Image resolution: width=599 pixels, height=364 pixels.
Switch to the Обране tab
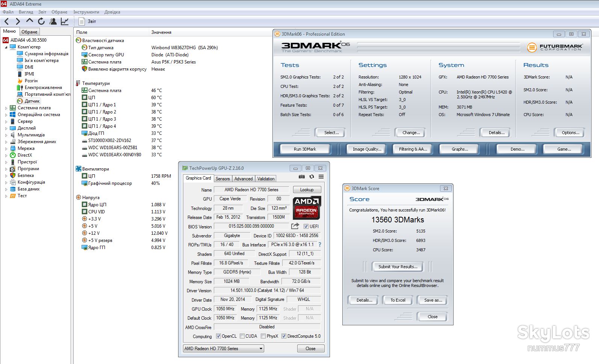pos(29,32)
